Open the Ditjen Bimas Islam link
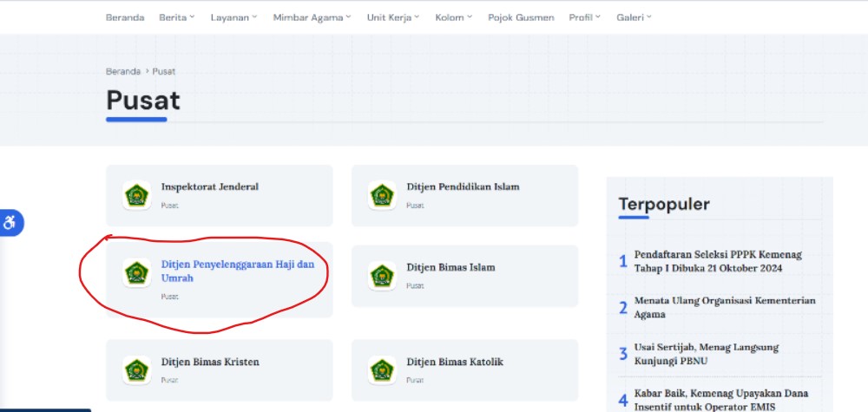The height and width of the screenshot is (412, 868). (x=450, y=267)
